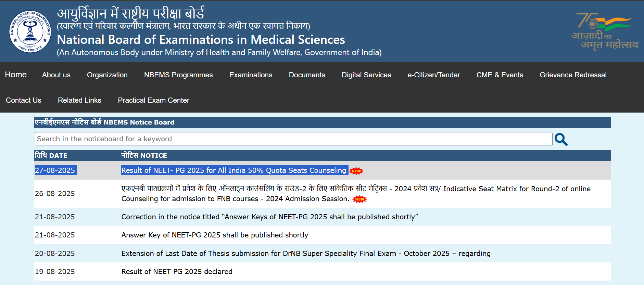Click the date 26-08-2025
The width and height of the screenshot is (644, 285).
click(x=55, y=194)
